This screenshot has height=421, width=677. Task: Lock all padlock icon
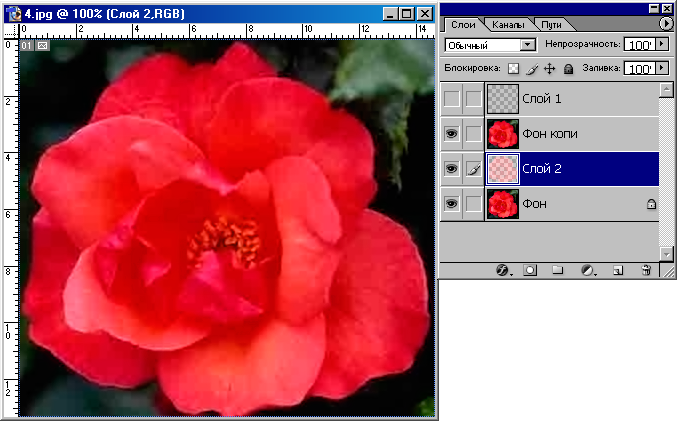click(x=568, y=69)
